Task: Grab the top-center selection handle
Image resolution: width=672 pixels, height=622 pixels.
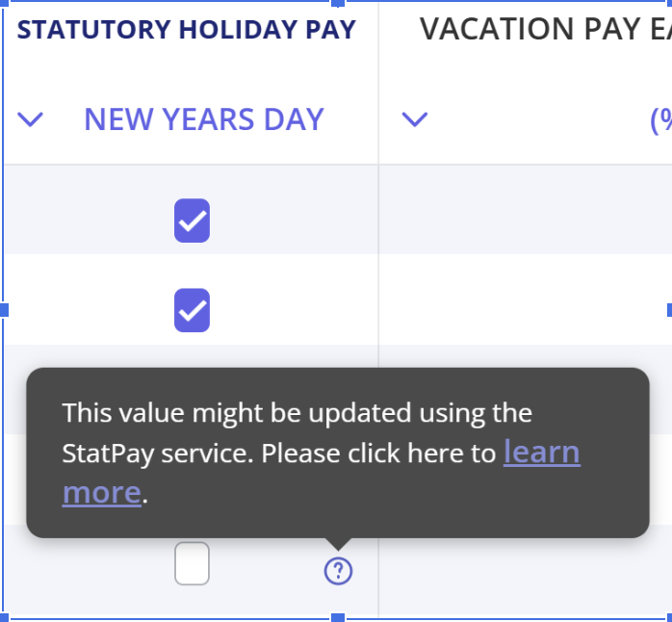Action: click(x=338, y=3)
